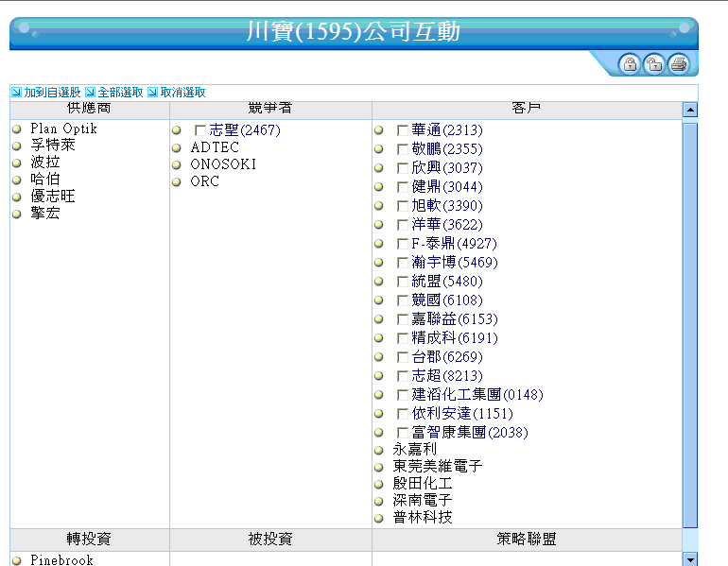
Task: Follow the 富智康集團(2038) link
Action: (x=470, y=433)
